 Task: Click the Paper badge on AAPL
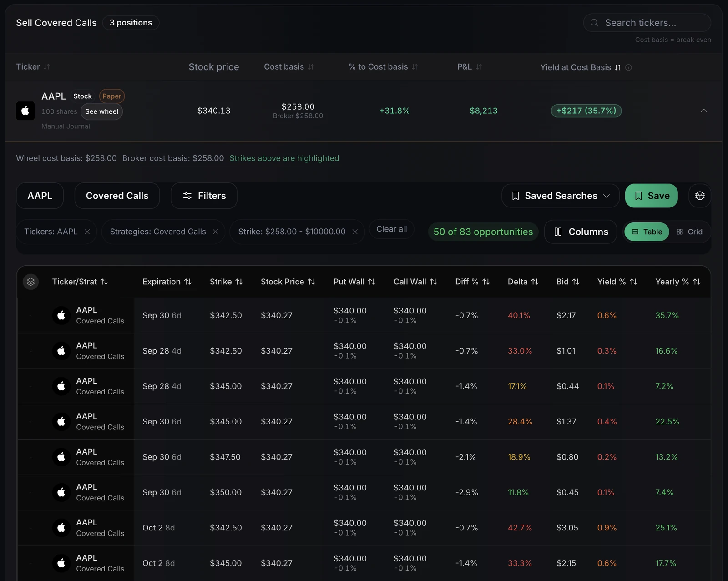[112, 96]
